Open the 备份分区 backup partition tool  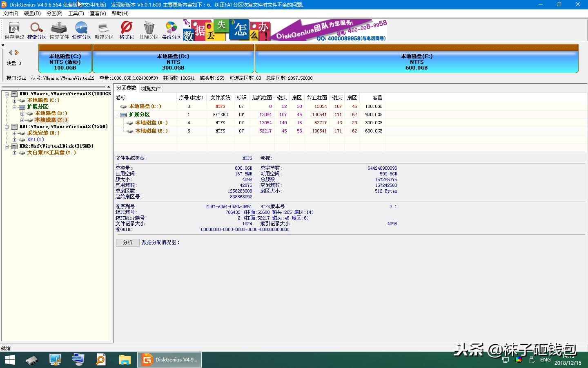pyautogui.click(x=171, y=30)
